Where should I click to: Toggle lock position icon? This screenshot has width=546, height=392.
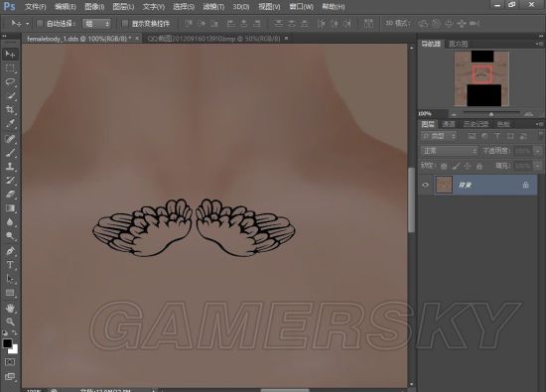468,166
